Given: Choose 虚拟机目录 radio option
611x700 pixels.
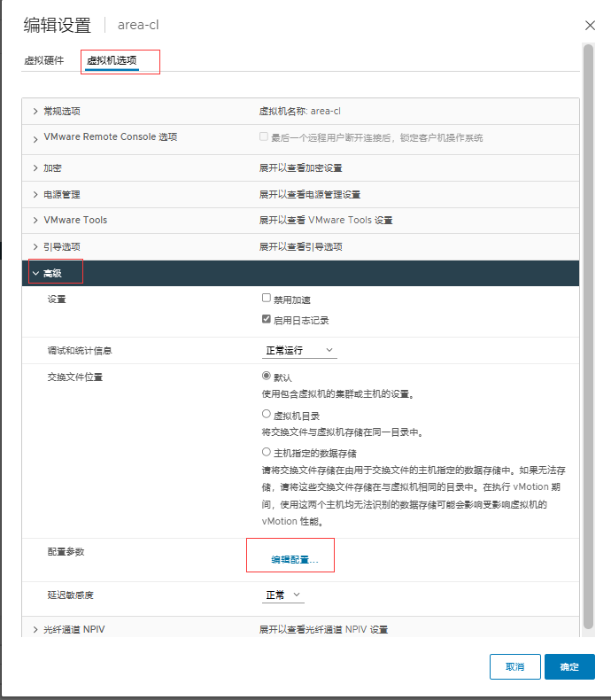Looking at the screenshot, I should click(267, 415).
